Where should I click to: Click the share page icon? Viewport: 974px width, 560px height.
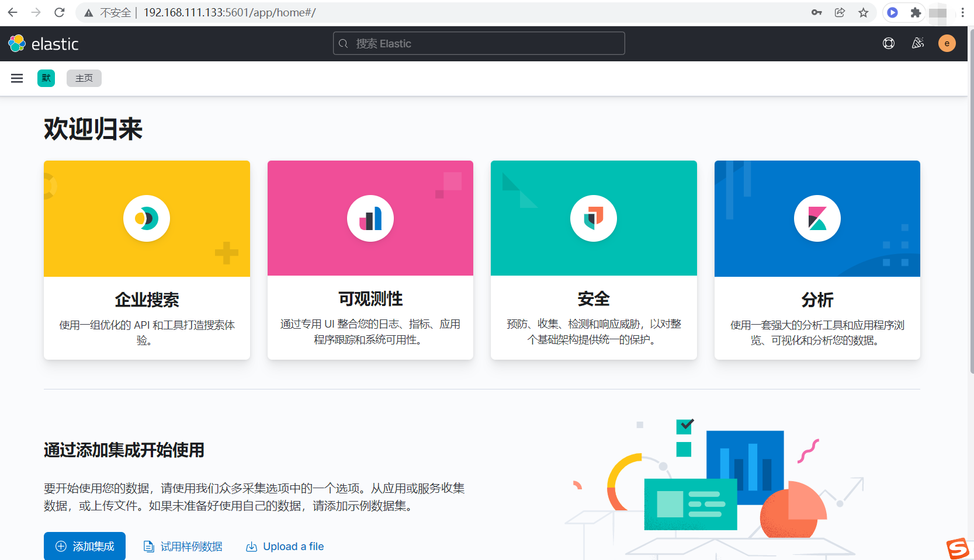(840, 12)
